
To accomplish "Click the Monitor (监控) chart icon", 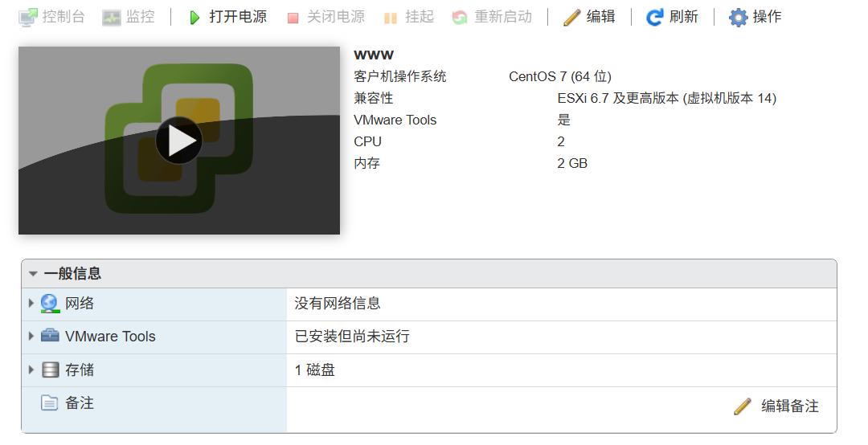I will point(111,18).
